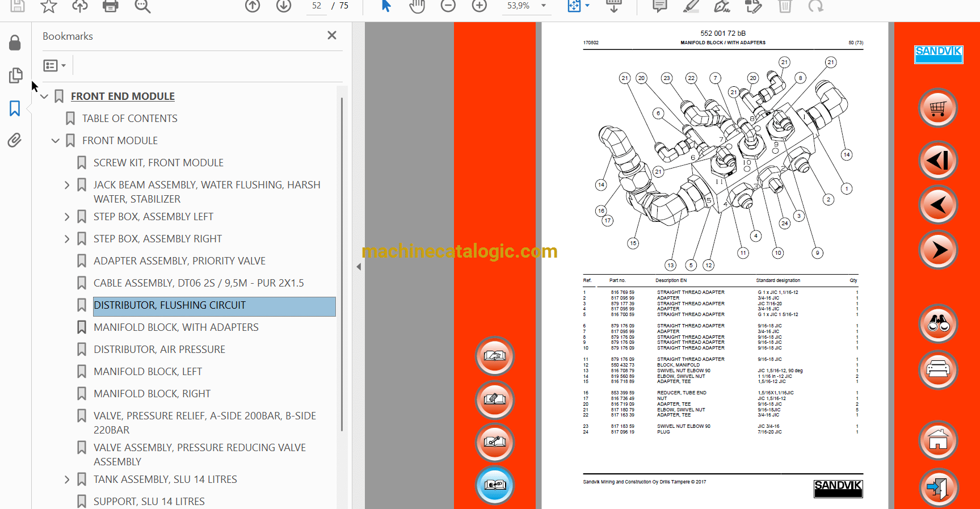Go to next page with down arrow
Viewport: 980px width, 509px height.
(x=284, y=6)
